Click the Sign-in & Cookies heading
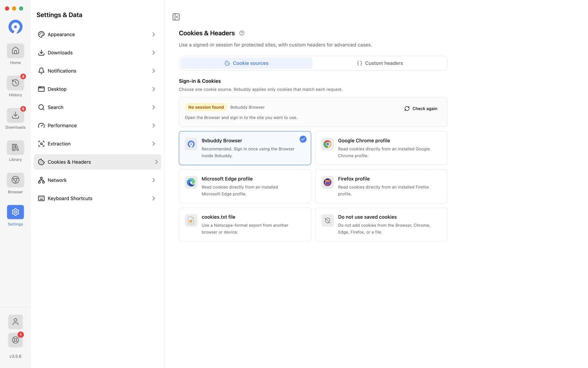Viewport: 588px width, 368px height. (x=200, y=81)
